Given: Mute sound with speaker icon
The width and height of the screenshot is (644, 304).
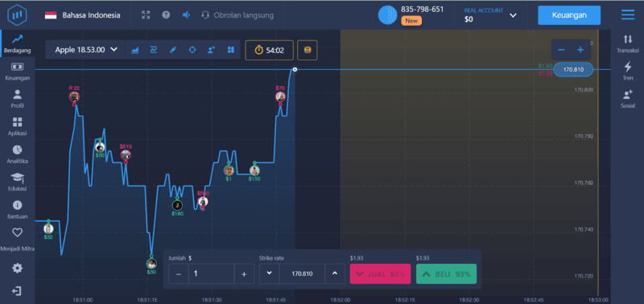Looking at the screenshot, I should [x=187, y=14].
